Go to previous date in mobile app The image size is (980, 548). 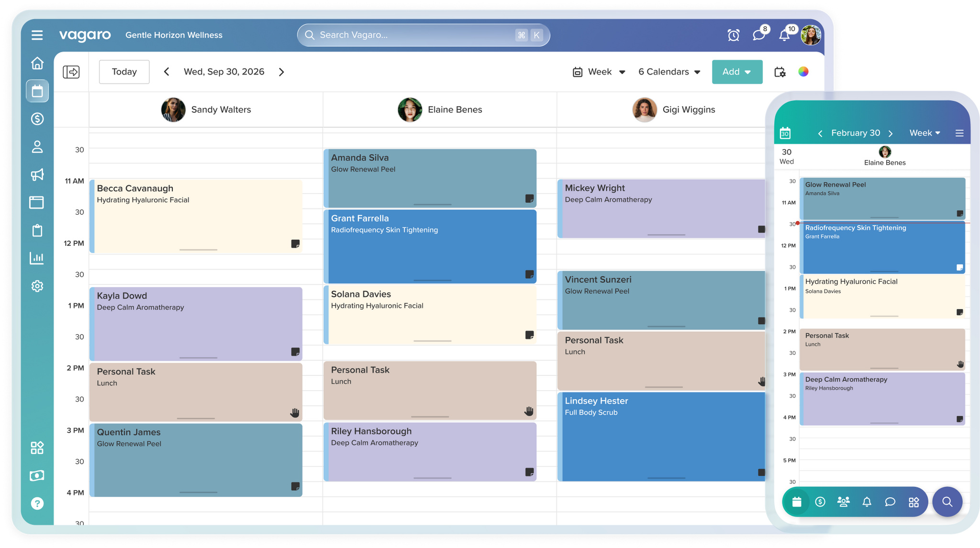click(820, 133)
